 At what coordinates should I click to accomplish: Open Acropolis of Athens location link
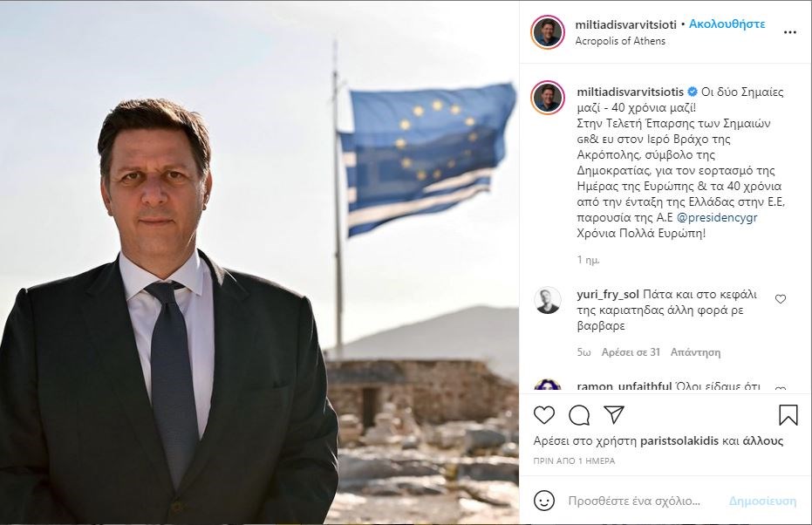point(620,41)
